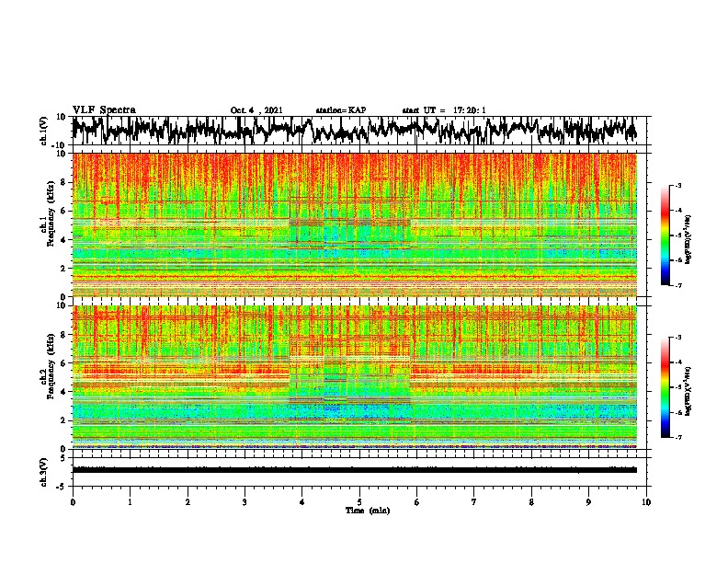728x563 pixels.
Task: Click the ch.3(V) axis label
Action: pos(44,473)
